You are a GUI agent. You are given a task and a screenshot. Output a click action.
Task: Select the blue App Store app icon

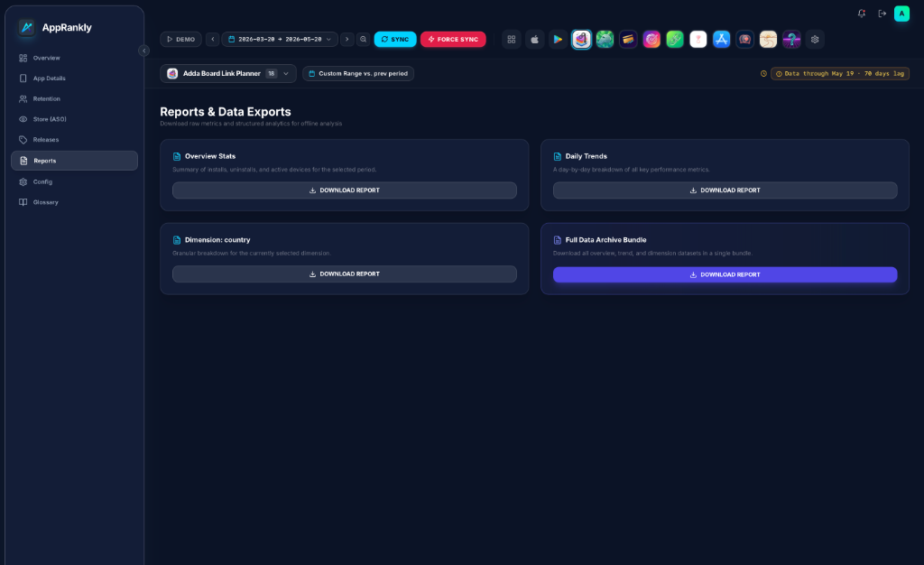721,40
